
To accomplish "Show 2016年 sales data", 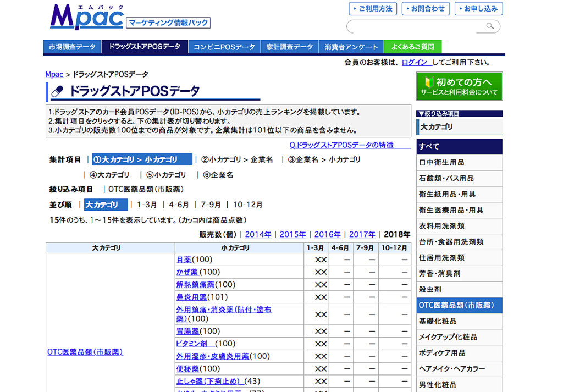I will (x=327, y=234).
